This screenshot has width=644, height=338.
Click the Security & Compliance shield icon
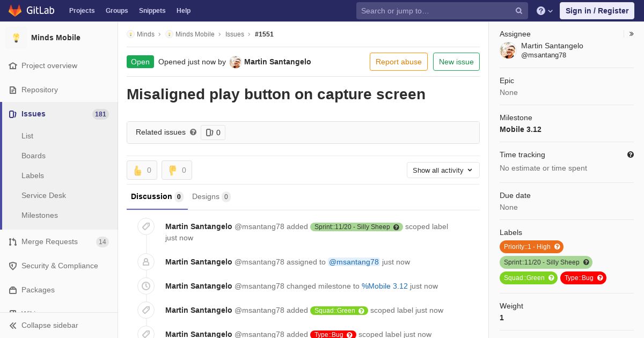(x=13, y=266)
